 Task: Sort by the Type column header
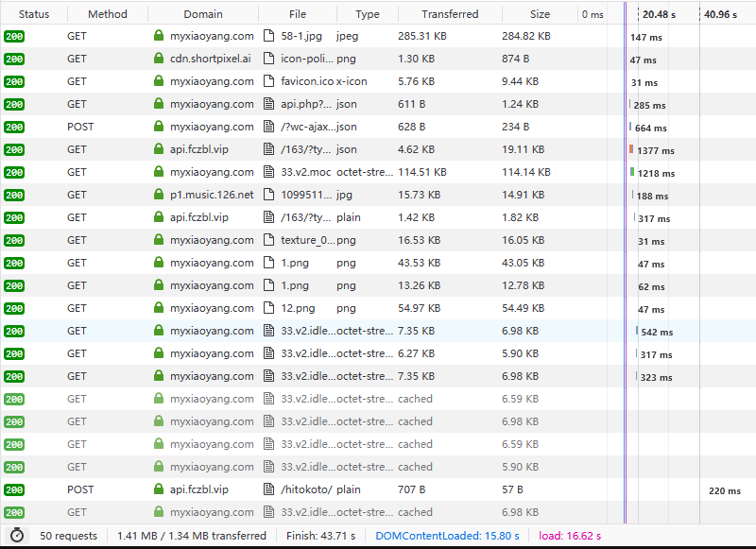click(368, 14)
